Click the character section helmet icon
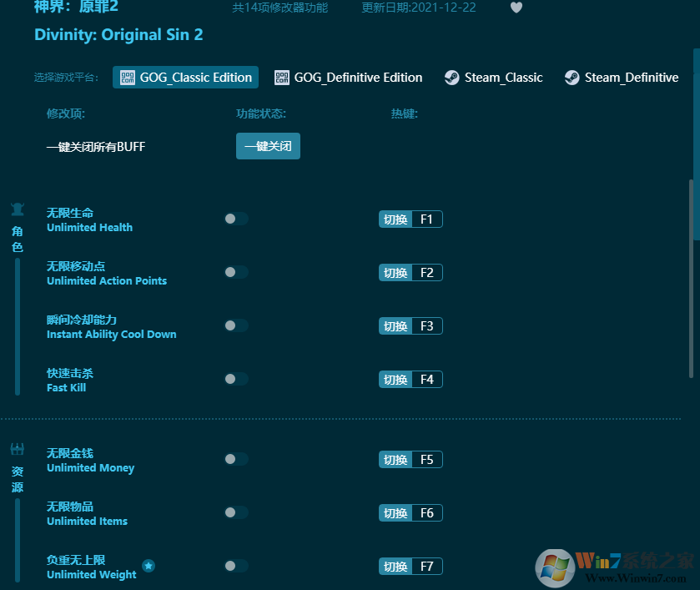Viewport: 700px width, 590px height. tap(18, 209)
